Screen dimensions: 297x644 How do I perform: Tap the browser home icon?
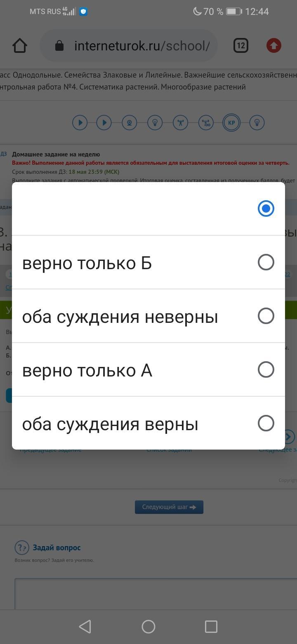19,46
